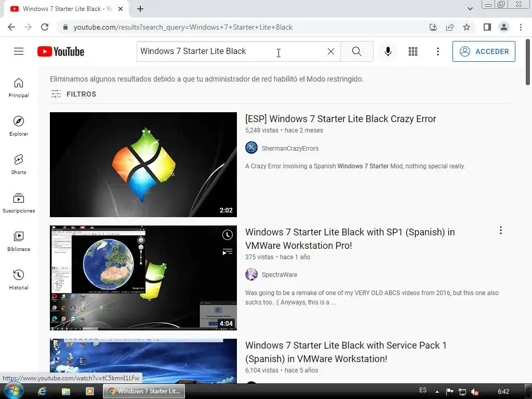
Task: Go back with the browser arrow
Action: pyautogui.click(x=11, y=27)
